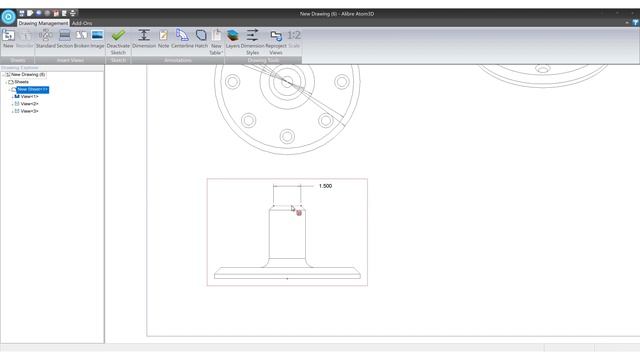The height and width of the screenshot is (360, 640).
Task: Click the red clipboard quick access icon
Action: 56,13
